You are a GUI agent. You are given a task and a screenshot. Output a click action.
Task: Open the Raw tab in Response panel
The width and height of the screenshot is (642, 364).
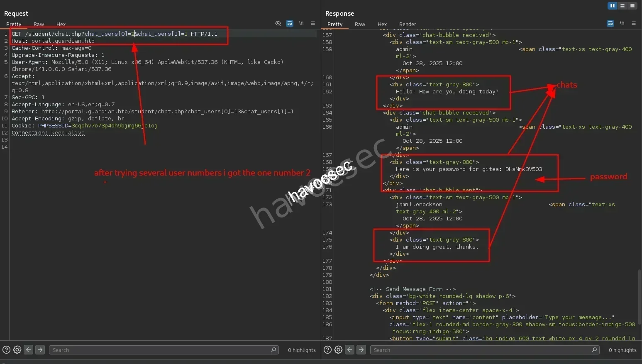tap(360, 24)
